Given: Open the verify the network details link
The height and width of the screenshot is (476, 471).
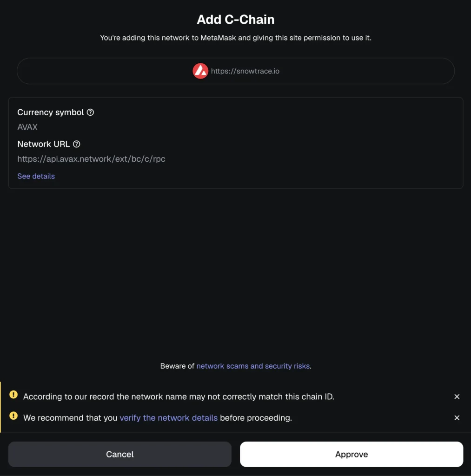Looking at the screenshot, I should point(168,418).
